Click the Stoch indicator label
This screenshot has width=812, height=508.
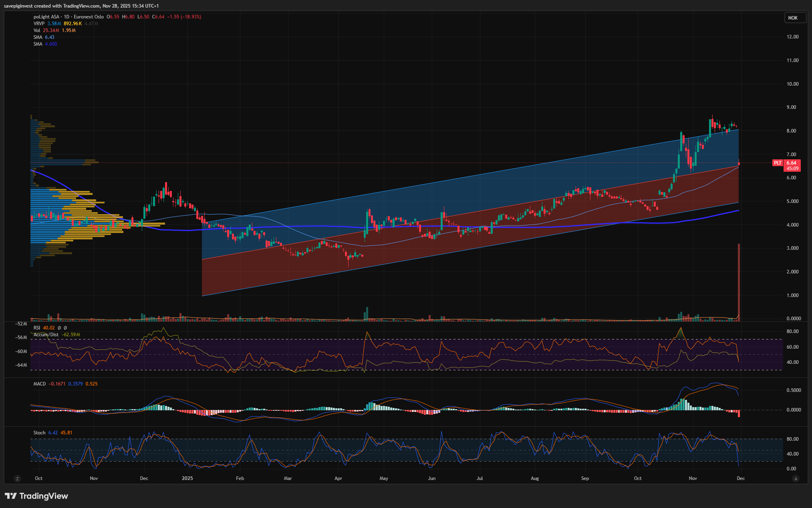coord(39,433)
